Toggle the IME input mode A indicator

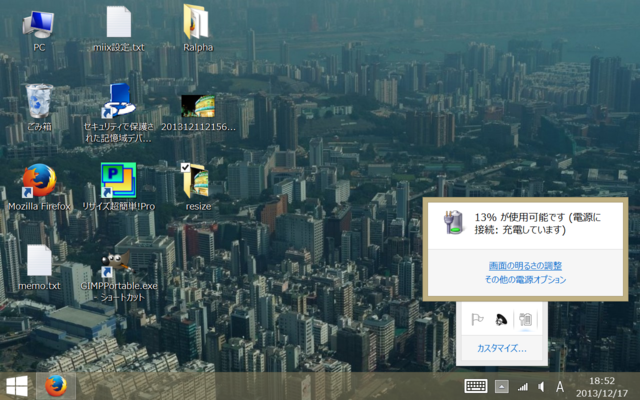[x=560, y=387]
